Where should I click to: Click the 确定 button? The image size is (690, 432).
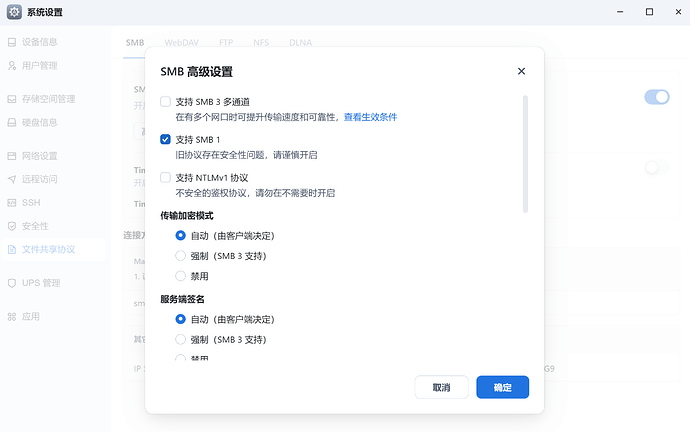click(502, 387)
